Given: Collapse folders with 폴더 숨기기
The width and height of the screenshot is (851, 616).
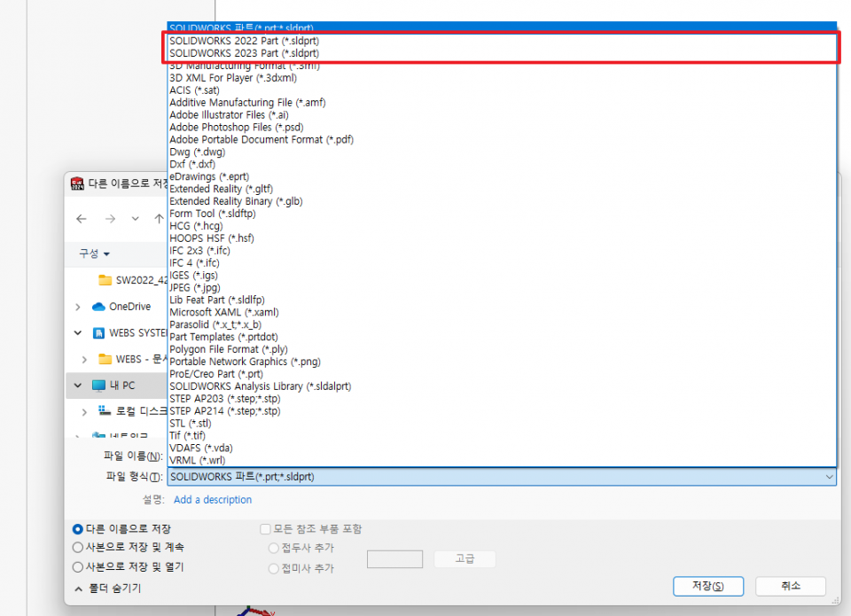Looking at the screenshot, I should pos(107,589).
